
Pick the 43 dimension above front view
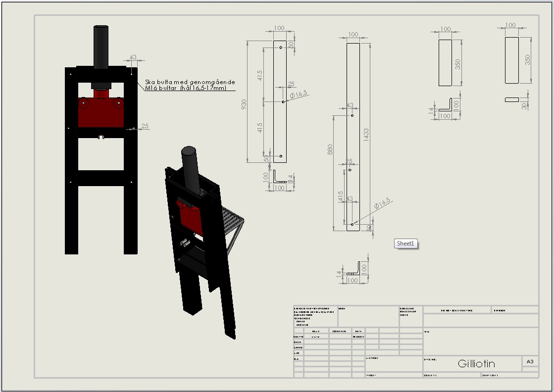(133, 57)
